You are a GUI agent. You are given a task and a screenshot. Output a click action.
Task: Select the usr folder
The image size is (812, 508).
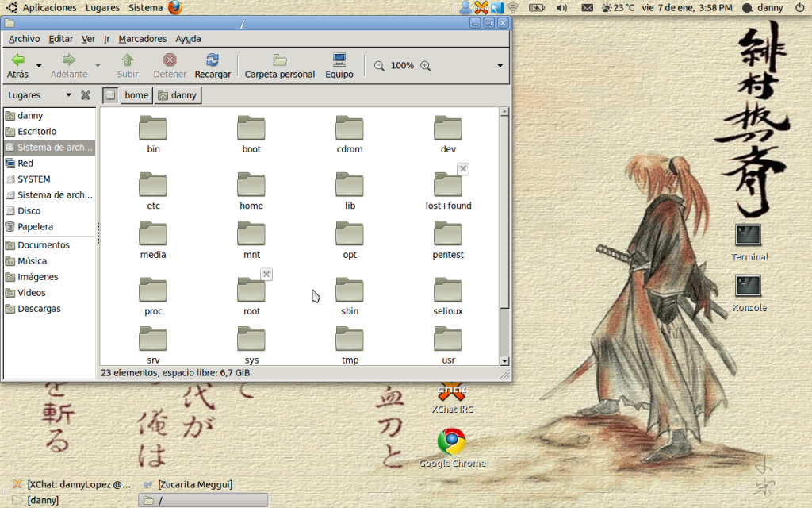pos(448,345)
